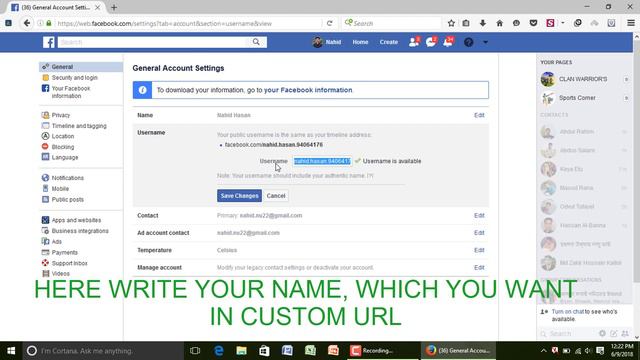Edit the Temperature row
Screen dimensions: 640x360
[479, 250]
